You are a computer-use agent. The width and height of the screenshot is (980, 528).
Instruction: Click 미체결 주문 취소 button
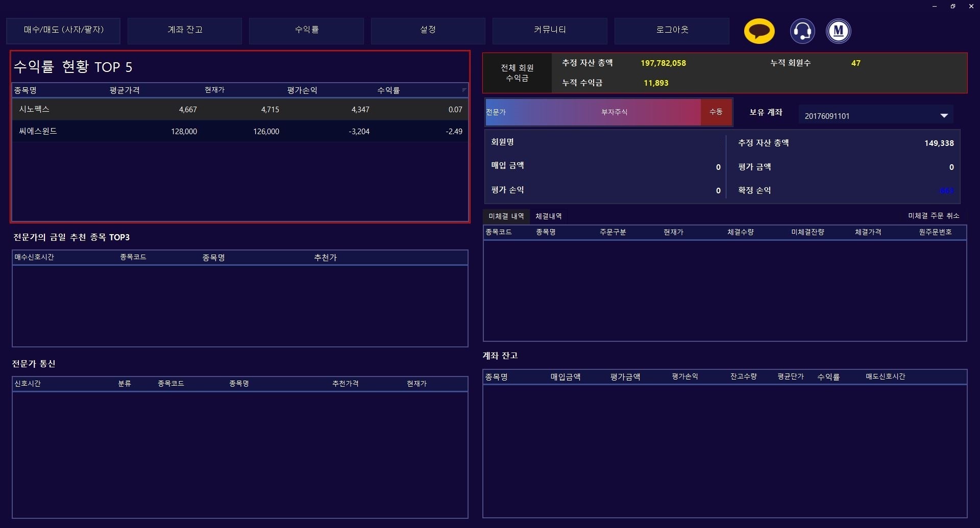pyautogui.click(x=933, y=216)
